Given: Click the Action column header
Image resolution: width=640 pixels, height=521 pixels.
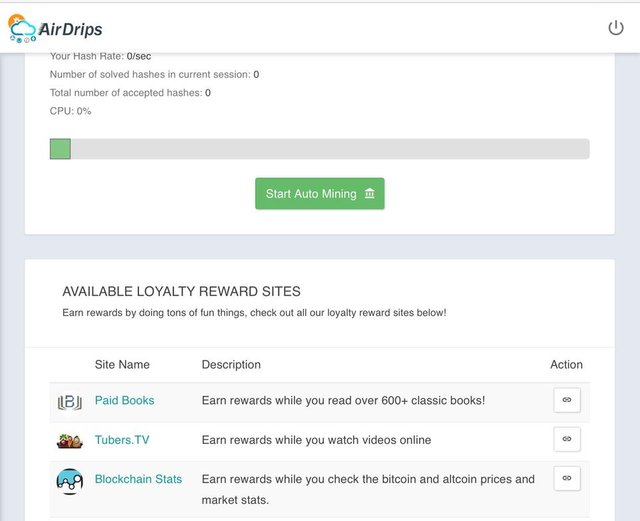Looking at the screenshot, I should pyautogui.click(x=566, y=364).
